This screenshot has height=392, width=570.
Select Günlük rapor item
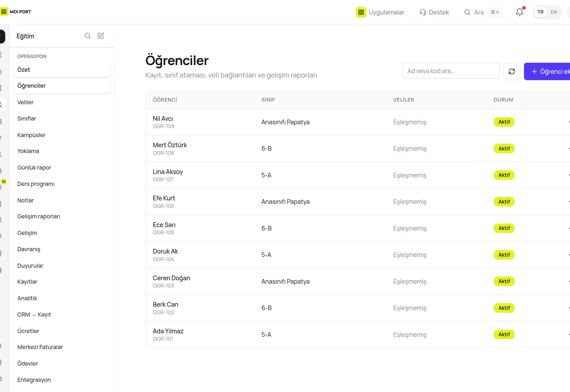62,167
